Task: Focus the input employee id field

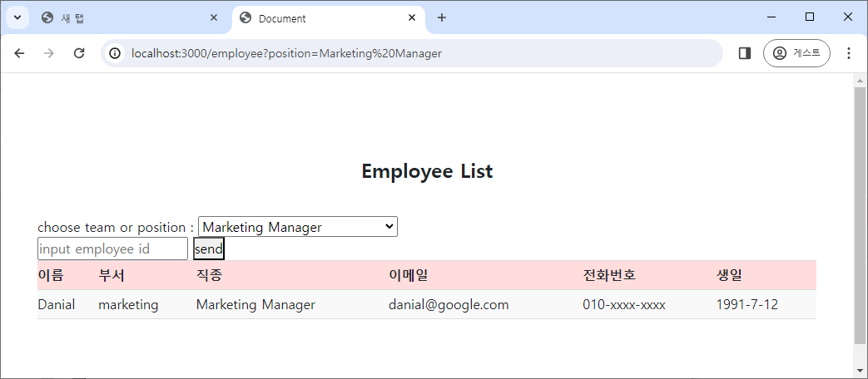Action: click(113, 249)
